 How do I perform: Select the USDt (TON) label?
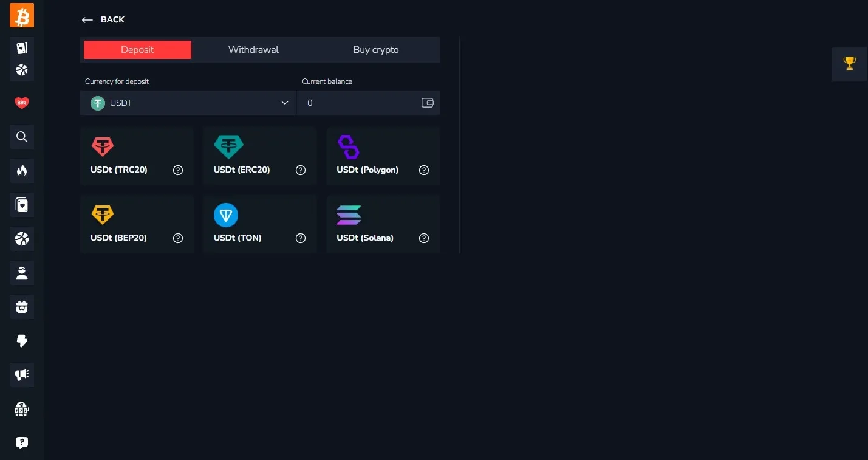238,238
